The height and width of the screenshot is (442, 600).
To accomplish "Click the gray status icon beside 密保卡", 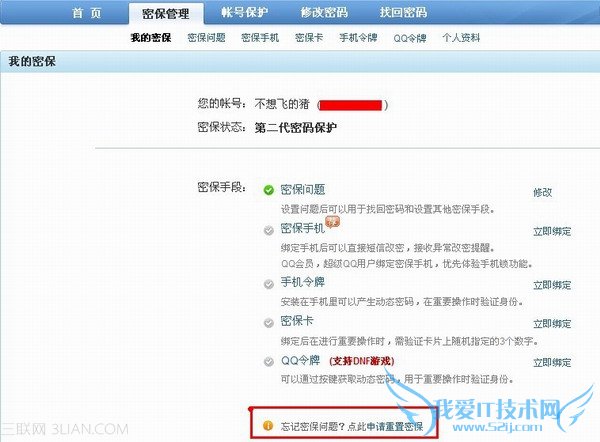I will pyautogui.click(x=269, y=323).
